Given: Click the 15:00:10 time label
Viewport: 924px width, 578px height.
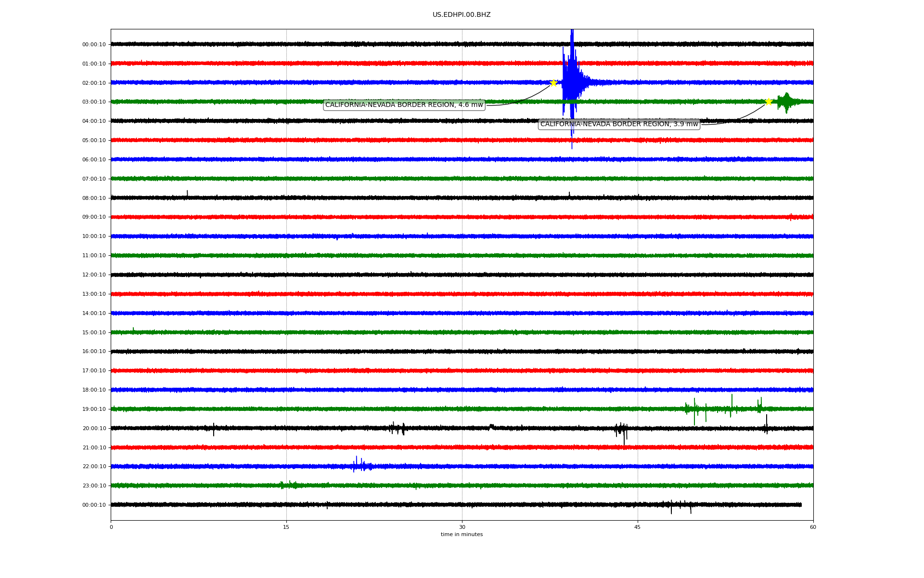Looking at the screenshot, I should (x=94, y=333).
